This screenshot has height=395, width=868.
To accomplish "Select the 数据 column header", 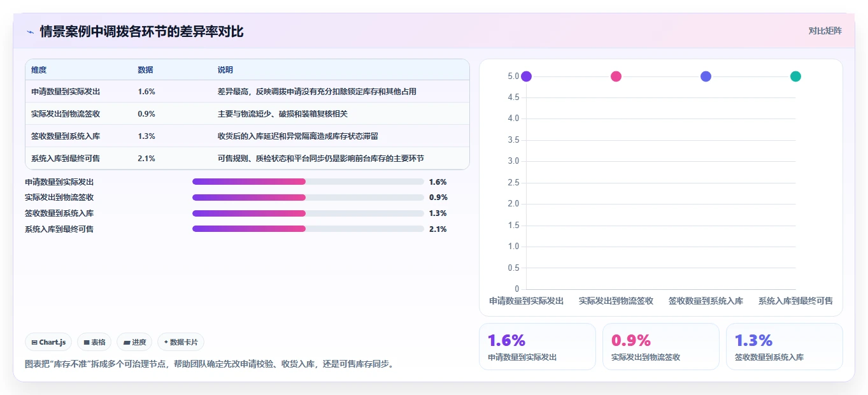I will pyautogui.click(x=145, y=70).
